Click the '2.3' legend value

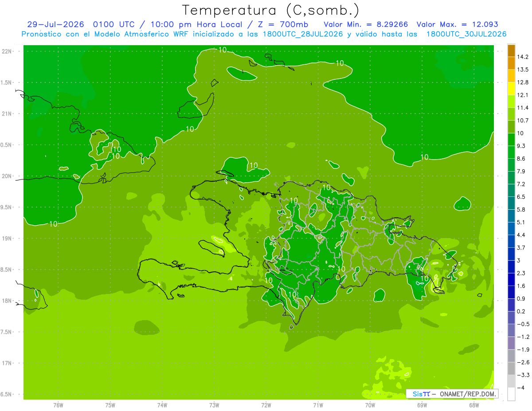521,273
